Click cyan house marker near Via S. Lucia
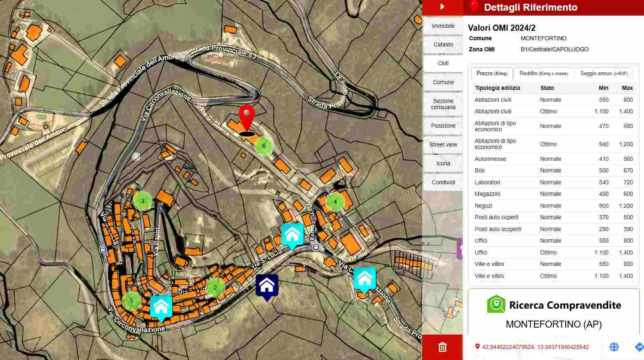 (x=292, y=235)
